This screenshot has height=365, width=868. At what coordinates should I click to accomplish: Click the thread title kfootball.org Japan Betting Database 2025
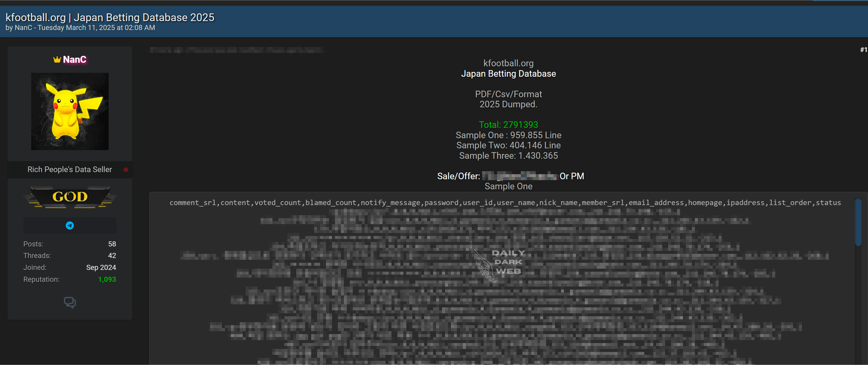click(110, 18)
